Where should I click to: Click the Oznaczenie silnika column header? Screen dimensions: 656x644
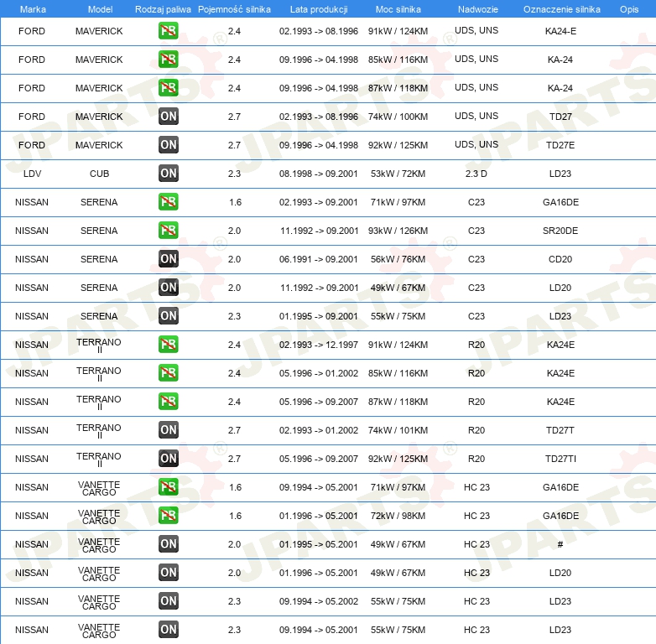click(561, 9)
